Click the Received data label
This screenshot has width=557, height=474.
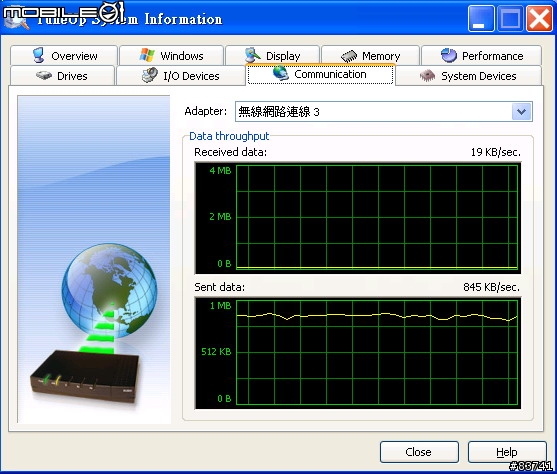tap(230, 152)
